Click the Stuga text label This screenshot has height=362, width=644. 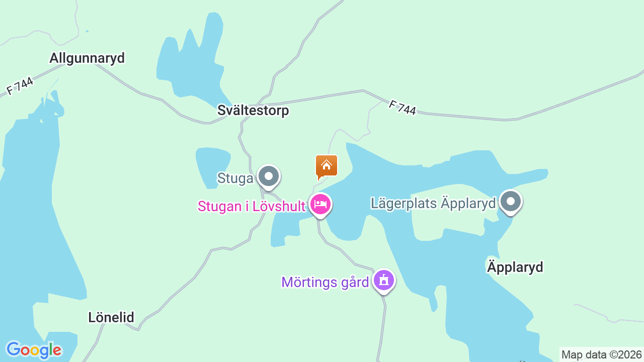click(x=235, y=178)
